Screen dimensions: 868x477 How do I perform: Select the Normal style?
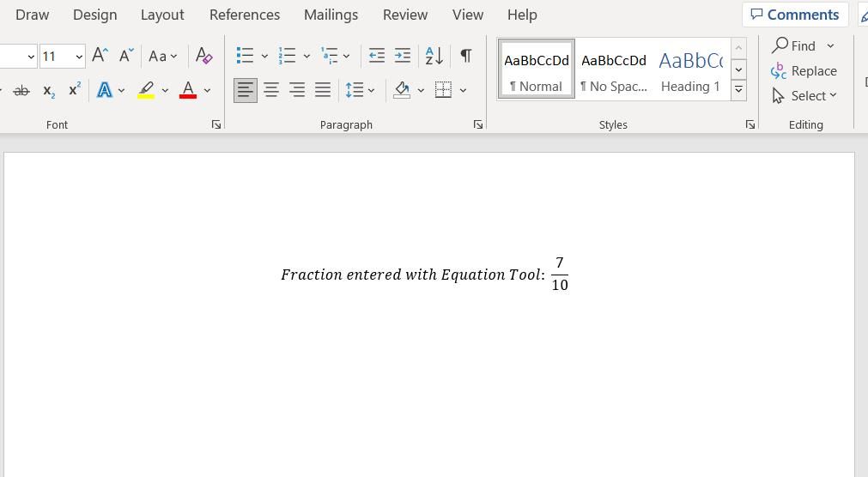pyautogui.click(x=536, y=69)
